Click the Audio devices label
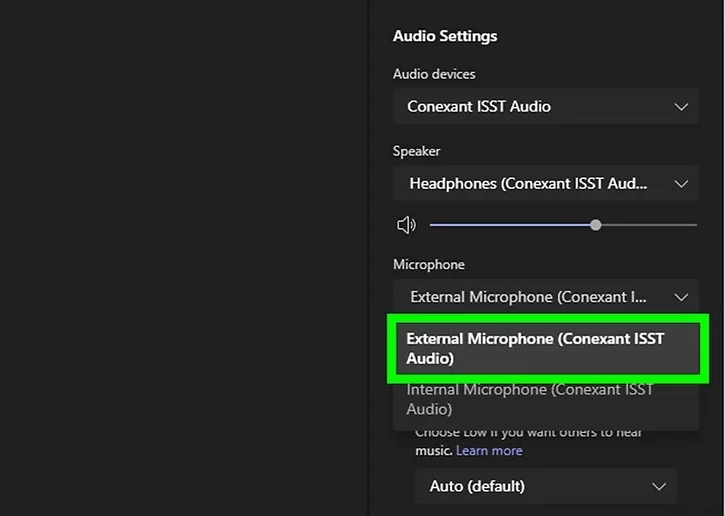Image resolution: width=725 pixels, height=516 pixels. (434, 74)
